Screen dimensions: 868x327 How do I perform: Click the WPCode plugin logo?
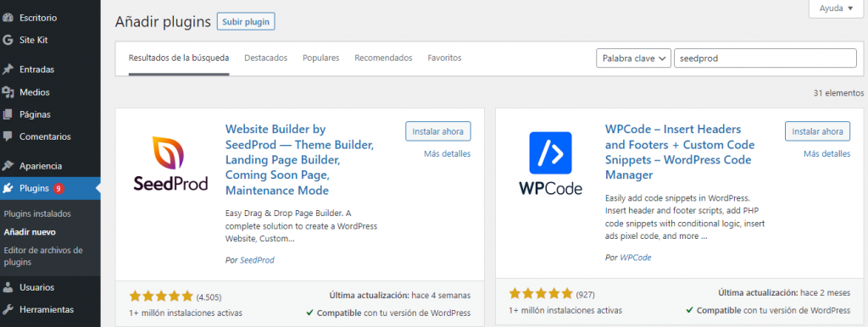[551, 163]
